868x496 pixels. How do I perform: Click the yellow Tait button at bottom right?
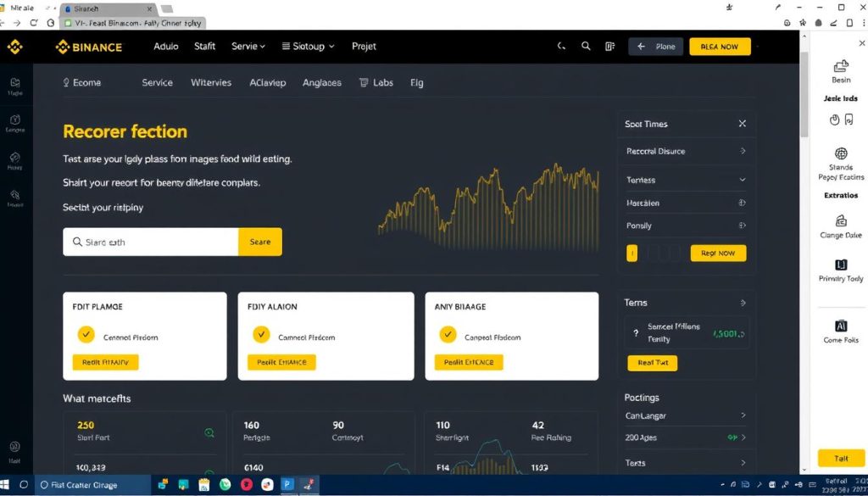click(x=841, y=459)
